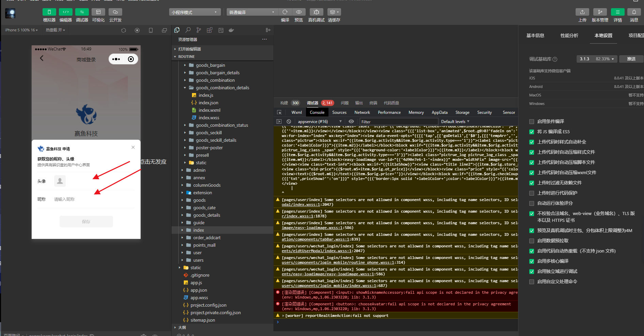Click the Docker whale icon in sidebar

coord(231,30)
